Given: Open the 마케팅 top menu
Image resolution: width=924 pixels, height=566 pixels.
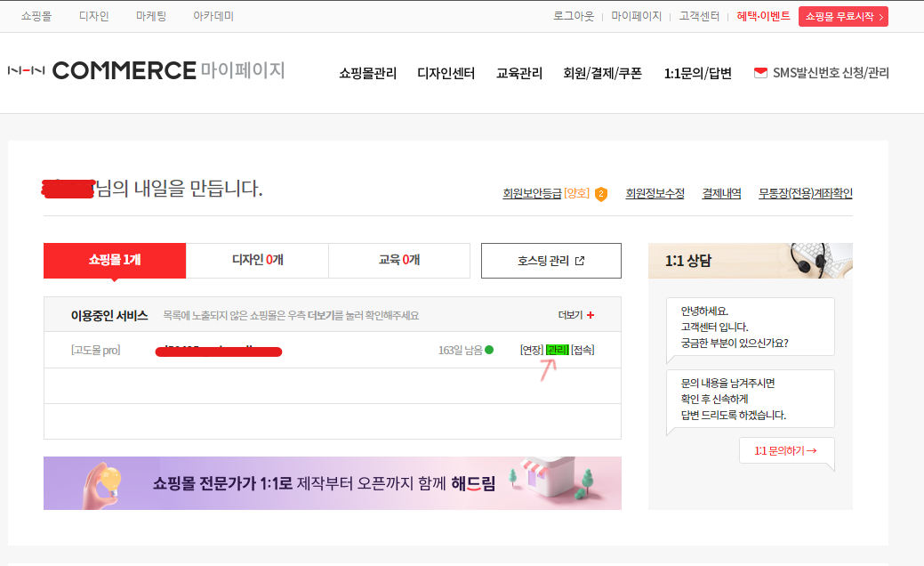Looking at the screenshot, I should point(151,17).
